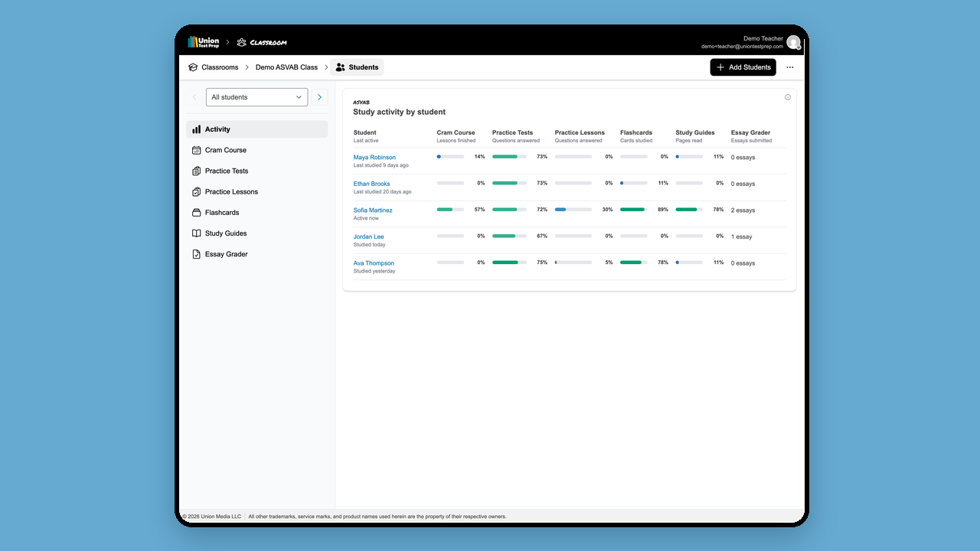Click the Students people icon in breadcrumb
Screen dimensions: 980x551
click(x=341, y=67)
